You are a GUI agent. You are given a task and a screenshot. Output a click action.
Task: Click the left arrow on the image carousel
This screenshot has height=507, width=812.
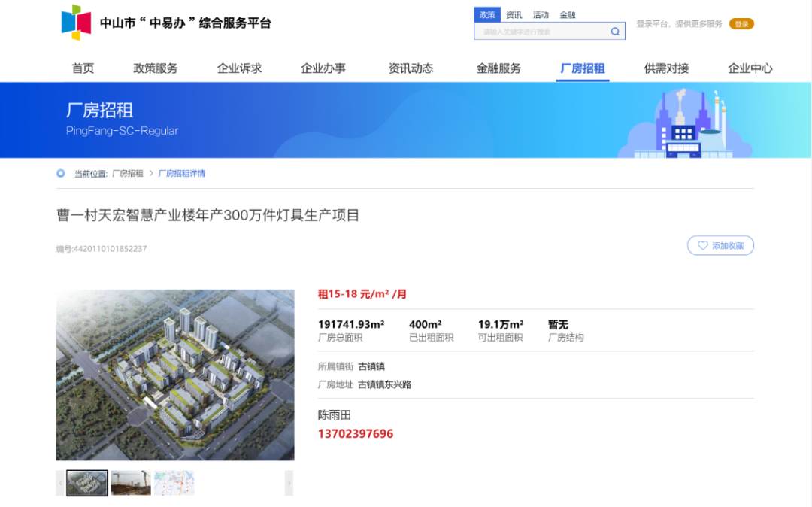61,484
